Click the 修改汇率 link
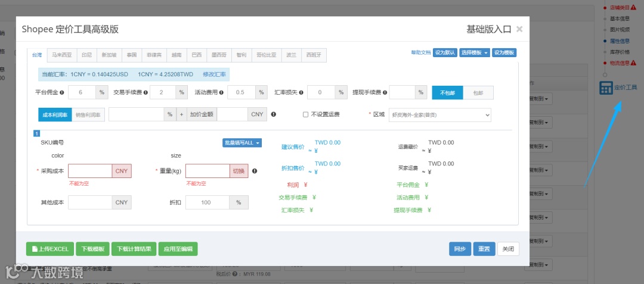 [215, 74]
